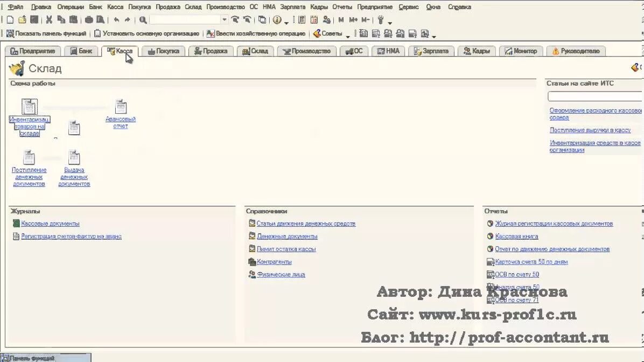Screen dimensions: 644x362
Task: Open the search text dropdown arrow
Action: (x=224, y=20)
